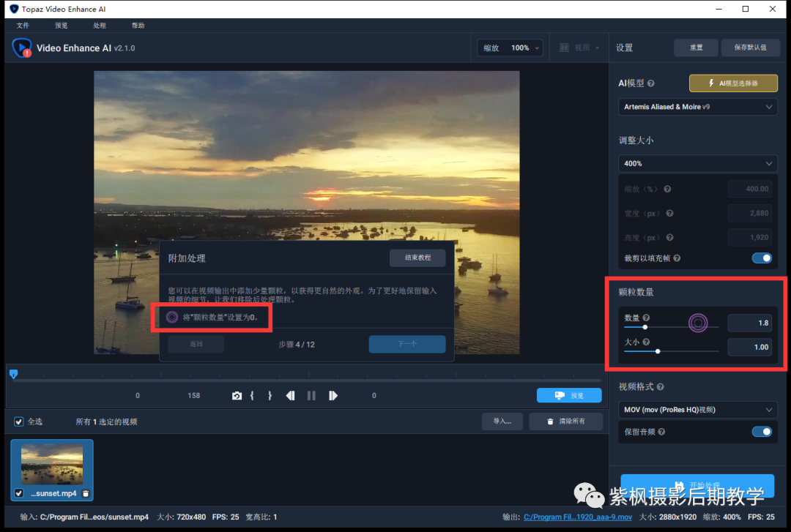Click the Video Enhance AI logo

point(22,48)
